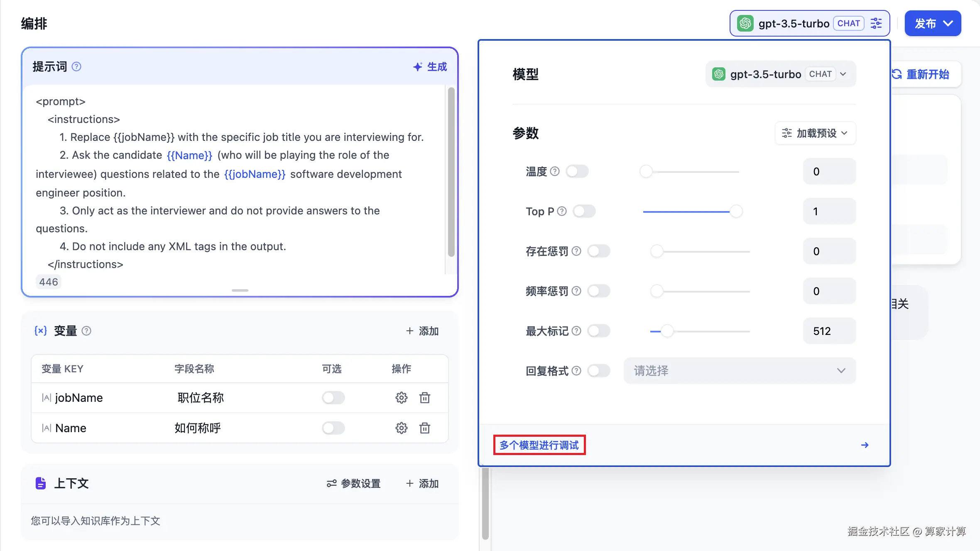Click help icon next to 变量 heading
The height and width of the screenshot is (551, 980).
point(86,331)
